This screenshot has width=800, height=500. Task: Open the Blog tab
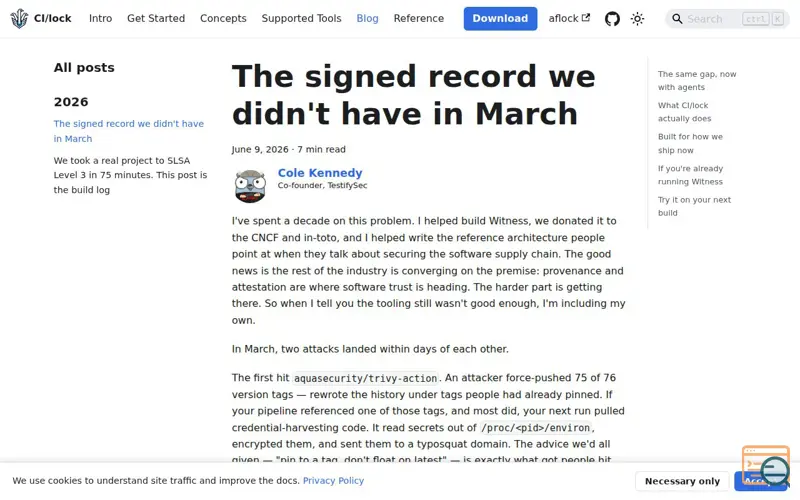click(367, 18)
